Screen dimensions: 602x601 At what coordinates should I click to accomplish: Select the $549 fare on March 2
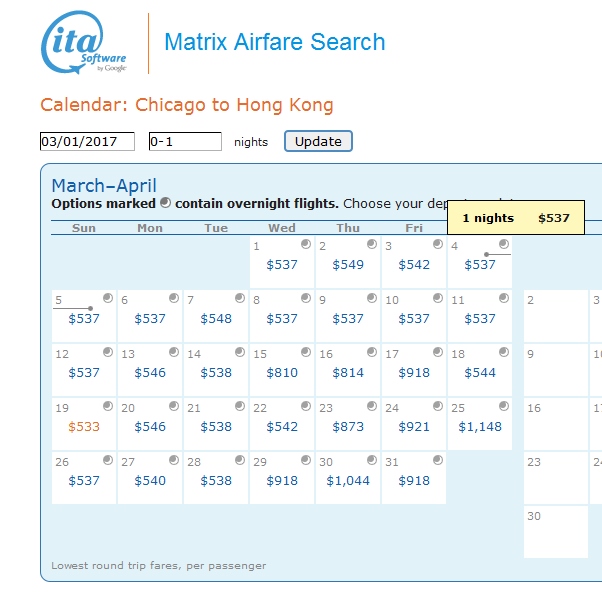click(x=348, y=264)
